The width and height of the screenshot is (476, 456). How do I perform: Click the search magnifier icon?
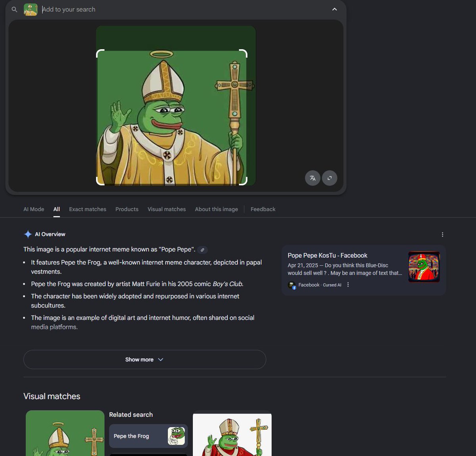14,9
